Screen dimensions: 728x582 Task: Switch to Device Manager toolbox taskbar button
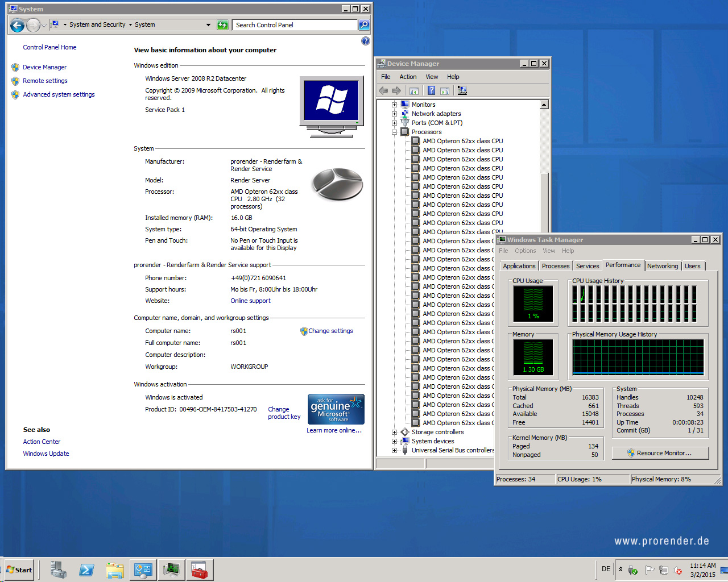click(x=200, y=570)
